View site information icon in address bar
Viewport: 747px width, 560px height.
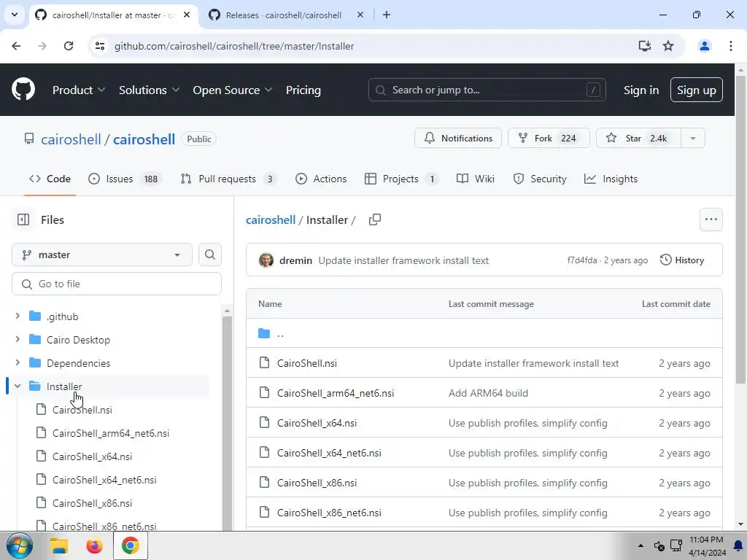click(x=99, y=46)
